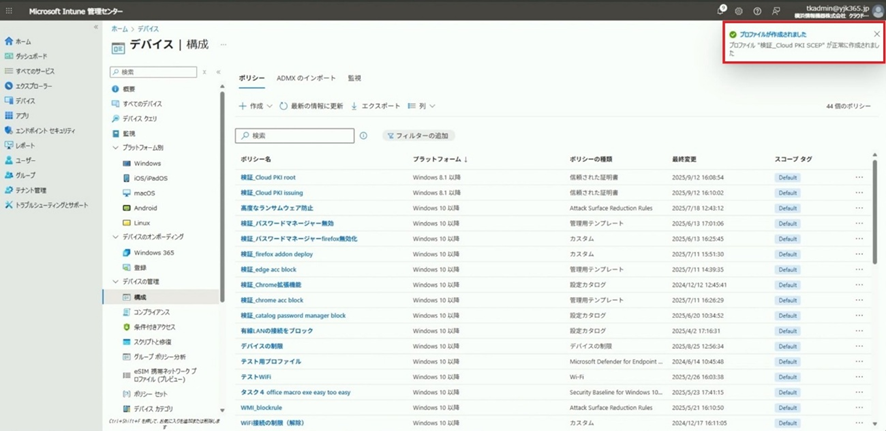Click the フィルターの追加 button
Image resolution: width=886 pixels, height=431 pixels.
pos(418,136)
